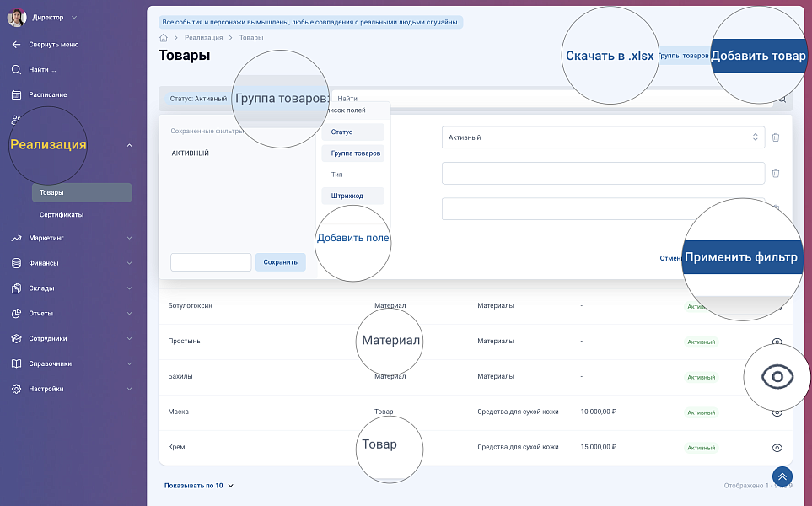
Task: Open the Сертификаты submenu item
Action: click(62, 214)
